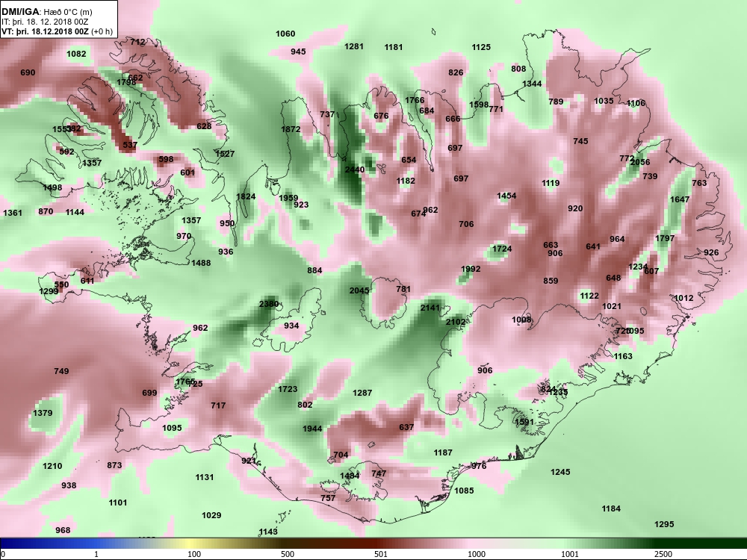Select the legend label '2500'
The image size is (747, 560).
pos(663,554)
